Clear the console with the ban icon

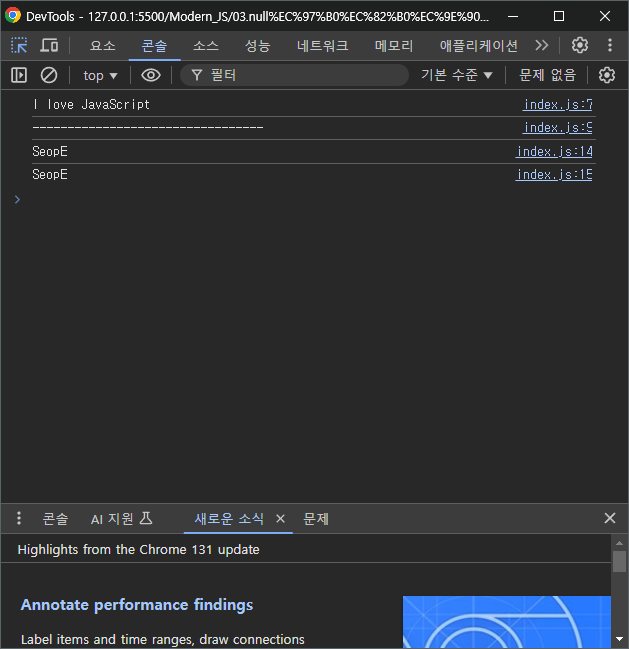click(49, 75)
